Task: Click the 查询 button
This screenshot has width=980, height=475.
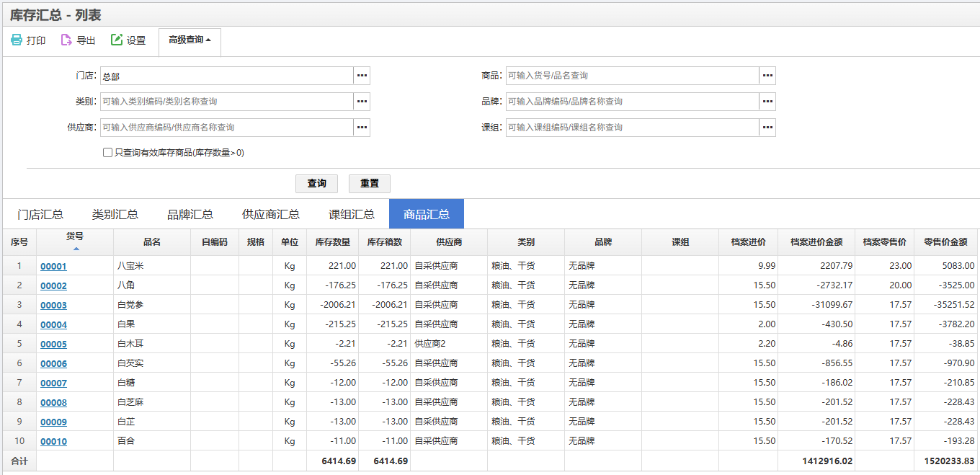Action: (317, 184)
